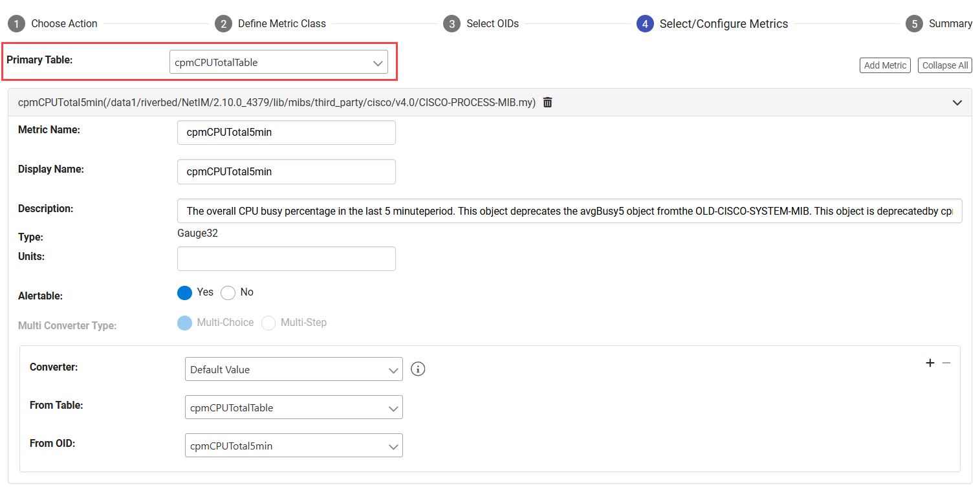Click the Add Metric button
The image size is (980, 487).
885,65
